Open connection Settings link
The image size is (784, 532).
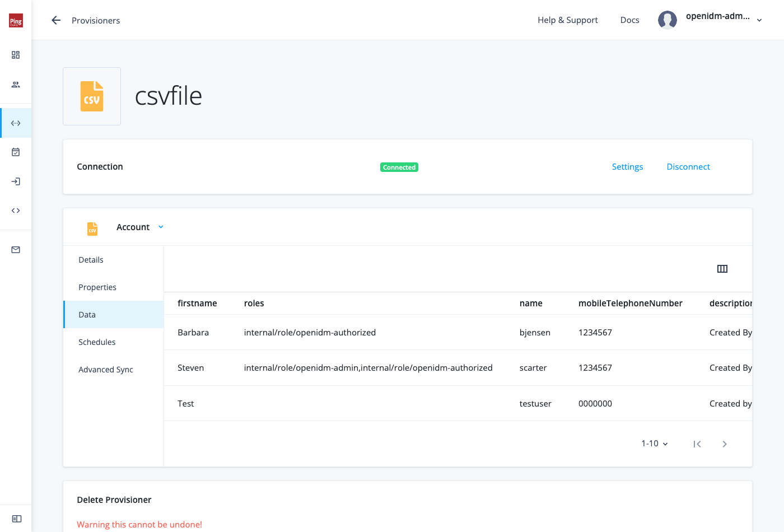pos(627,167)
